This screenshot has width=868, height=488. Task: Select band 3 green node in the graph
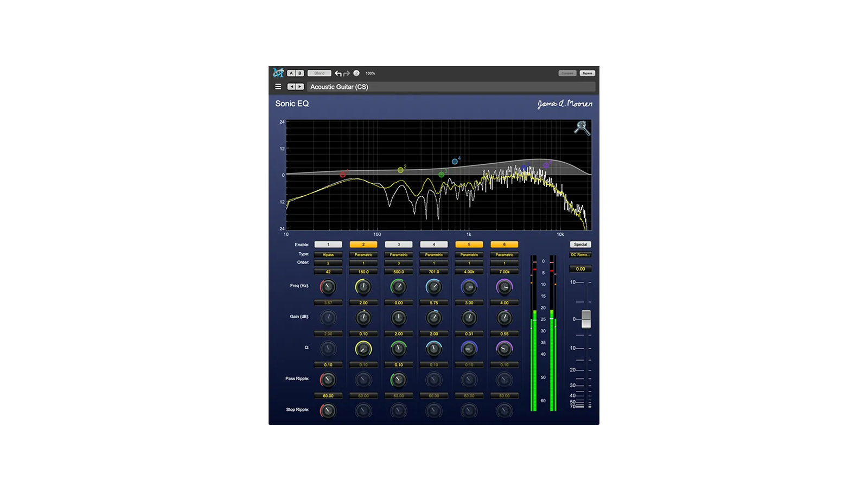pos(442,175)
